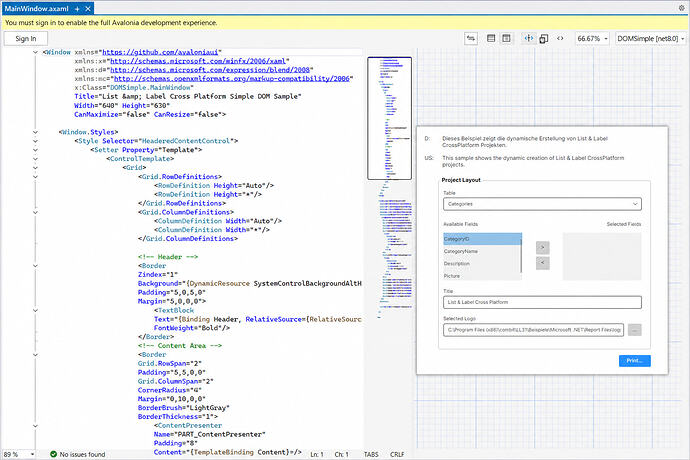690x460 pixels.
Task: Collapse the Style Selector line fold arrow
Action: pyautogui.click(x=35, y=141)
